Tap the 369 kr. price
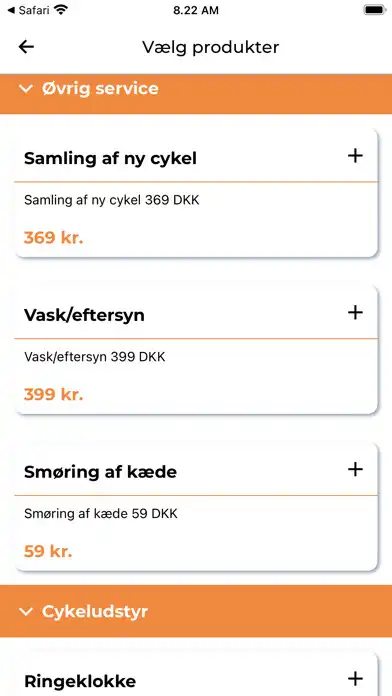The image size is (392, 696). coord(54,238)
